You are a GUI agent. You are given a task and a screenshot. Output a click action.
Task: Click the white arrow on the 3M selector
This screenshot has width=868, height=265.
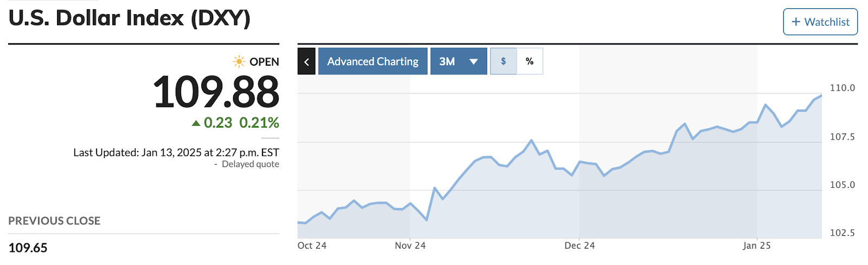tap(474, 62)
